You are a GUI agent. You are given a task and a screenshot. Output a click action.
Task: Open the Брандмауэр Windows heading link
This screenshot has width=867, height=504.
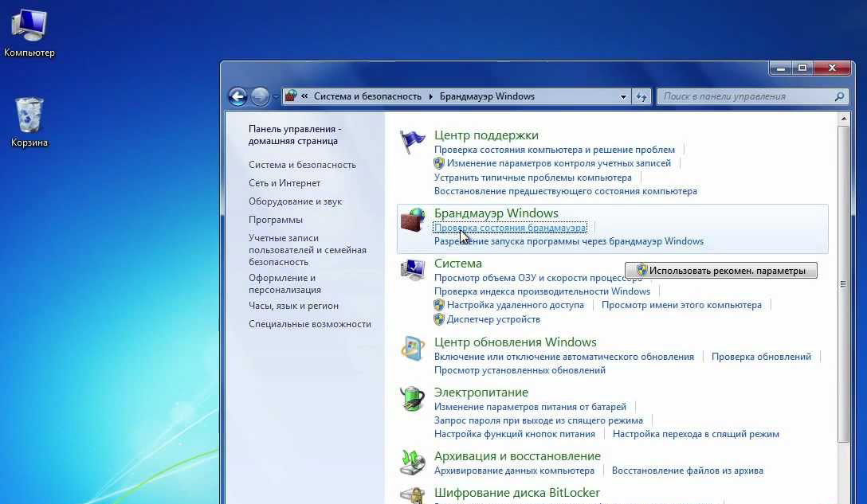[496, 213]
